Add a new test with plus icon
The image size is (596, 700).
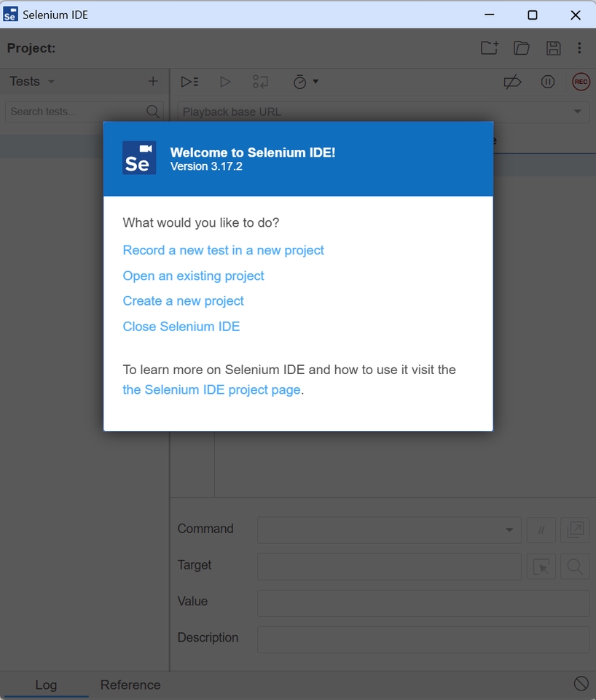(152, 81)
